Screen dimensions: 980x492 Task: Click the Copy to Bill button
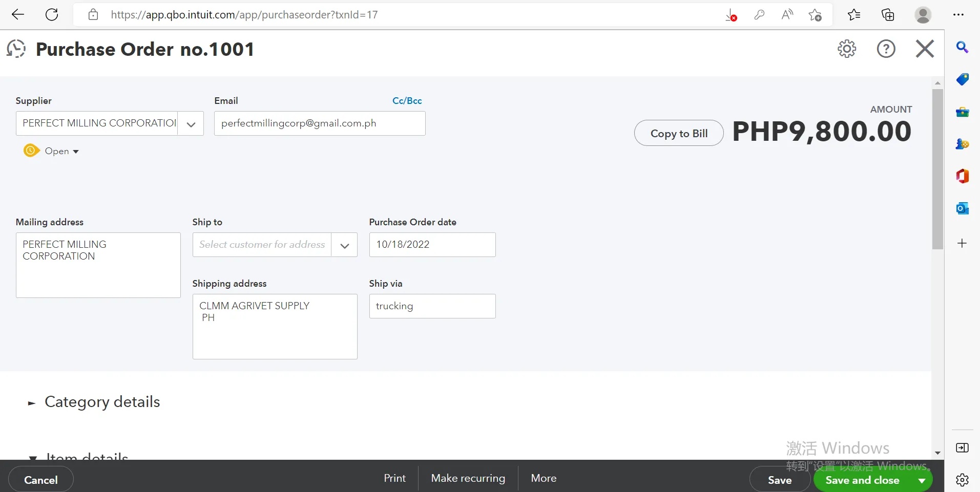click(679, 133)
